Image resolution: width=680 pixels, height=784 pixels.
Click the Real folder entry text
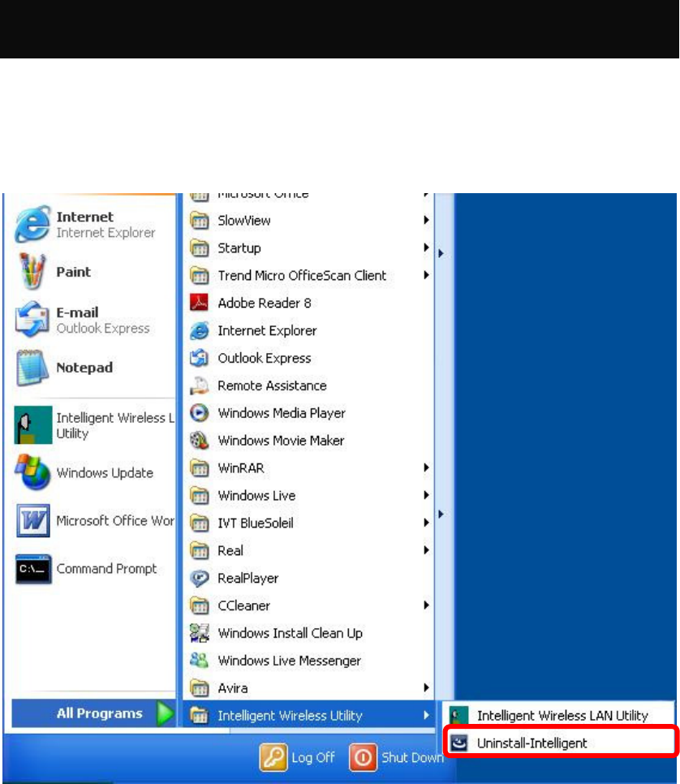coord(230,550)
